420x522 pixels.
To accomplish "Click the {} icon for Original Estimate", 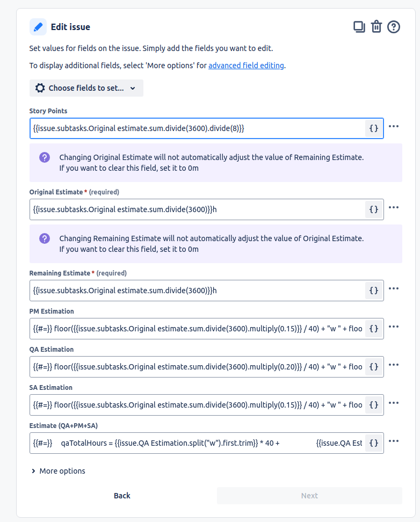I will (x=373, y=209).
